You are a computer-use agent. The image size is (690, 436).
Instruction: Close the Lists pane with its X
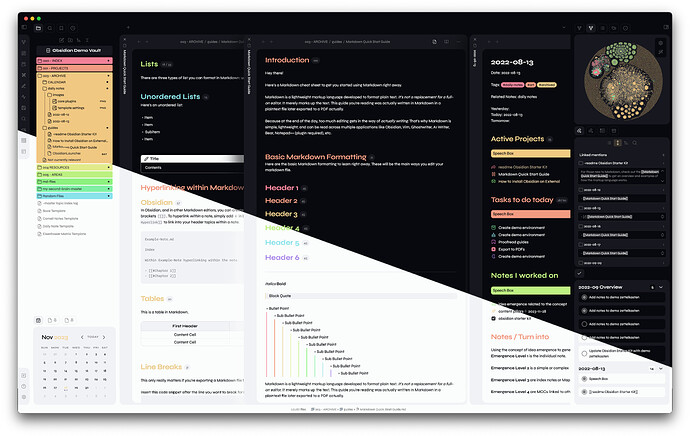(125, 39)
